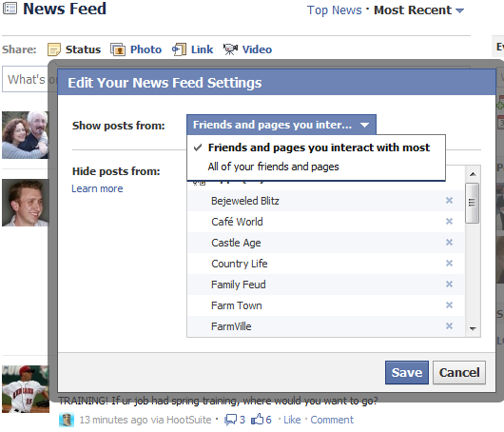Viewport: 504px width, 432px height.
Task: Click the thumbs-up likes icon
Action: (x=258, y=419)
